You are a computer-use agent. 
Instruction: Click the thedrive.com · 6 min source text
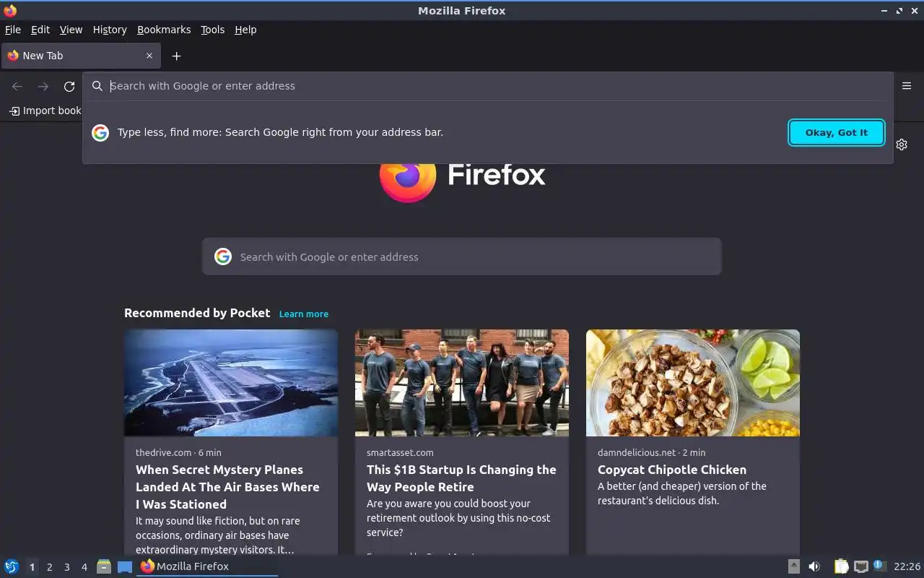point(178,452)
